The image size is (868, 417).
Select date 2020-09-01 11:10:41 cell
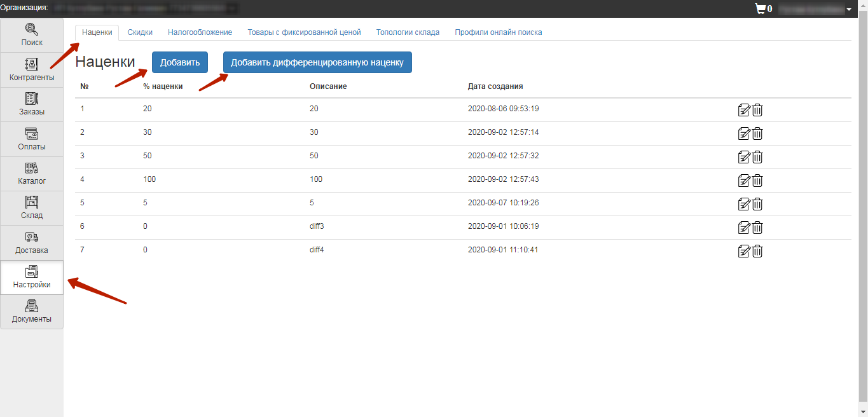coord(504,250)
